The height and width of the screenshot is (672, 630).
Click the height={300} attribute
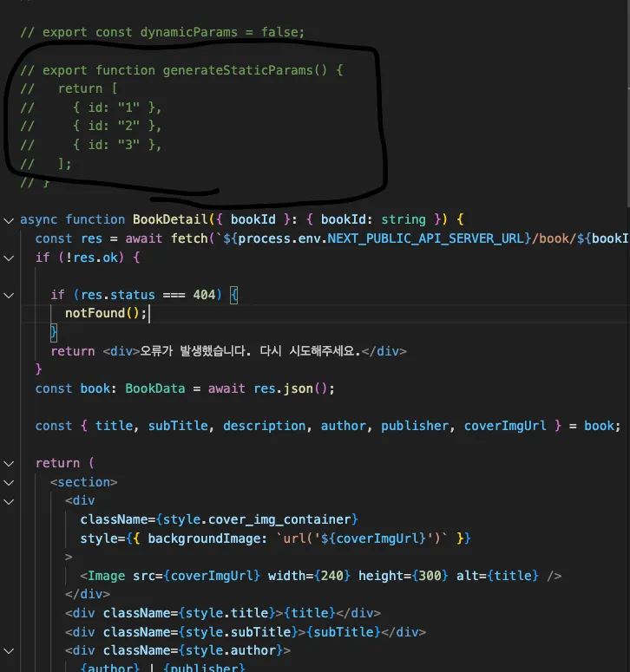click(x=404, y=576)
